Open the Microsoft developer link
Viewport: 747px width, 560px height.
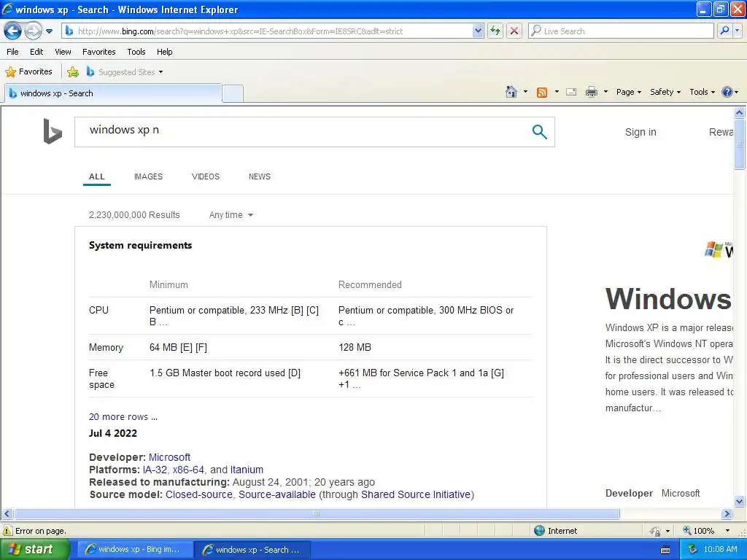tap(169, 457)
